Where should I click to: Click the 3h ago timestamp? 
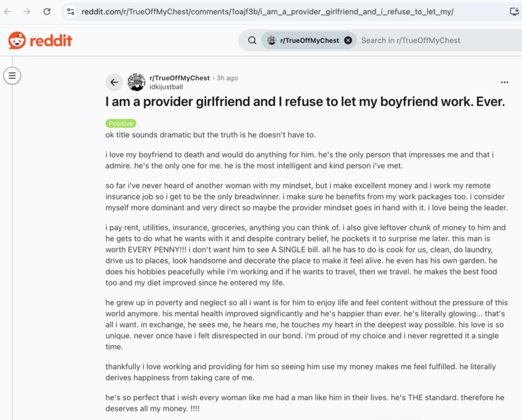tap(227, 78)
